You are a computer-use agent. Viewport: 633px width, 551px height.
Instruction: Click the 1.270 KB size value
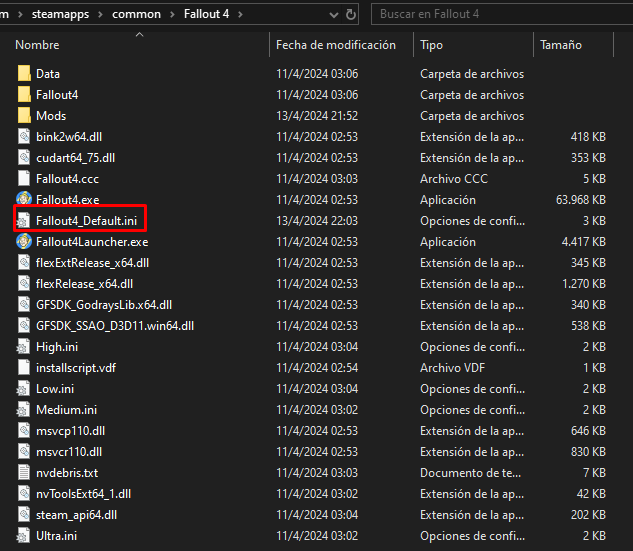coord(584,284)
